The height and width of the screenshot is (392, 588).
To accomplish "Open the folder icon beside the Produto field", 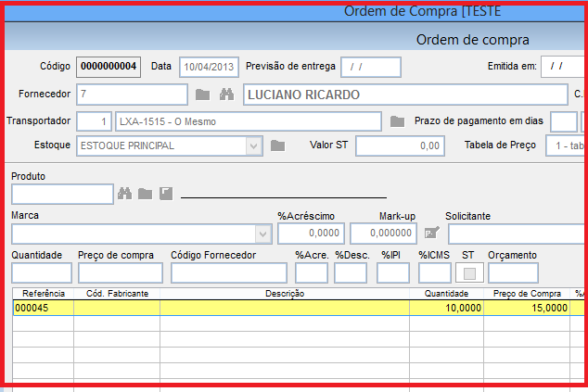I will click(145, 194).
